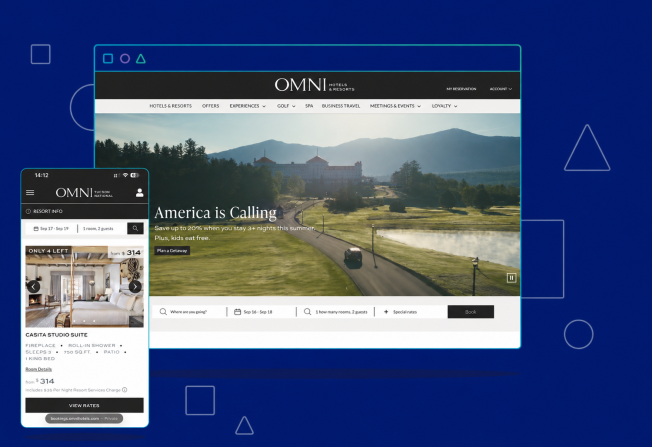Viewport: 652px width, 447px height.
Task: Open mobile Sep 17 - Sep 19 date selector
Action: (x=51, y=228)
